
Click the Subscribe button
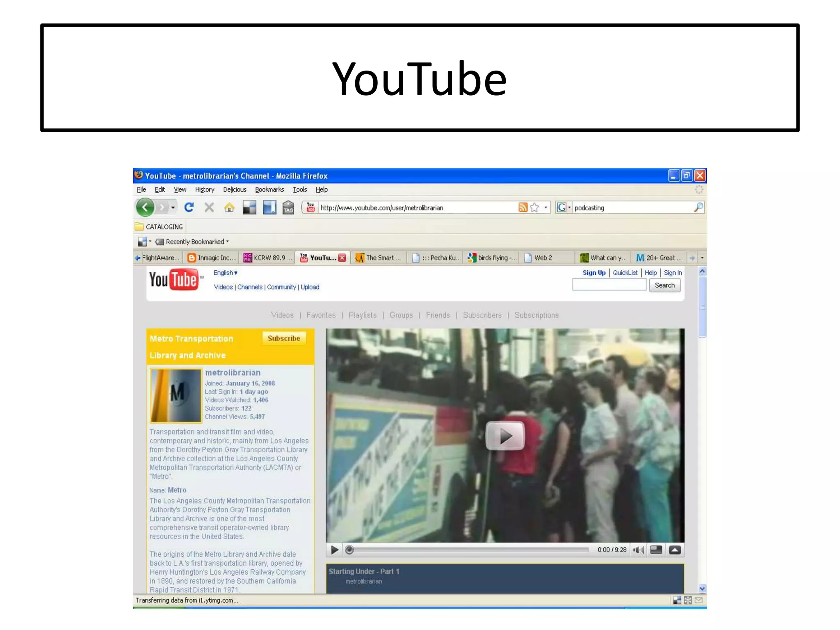tap(284, 338)
